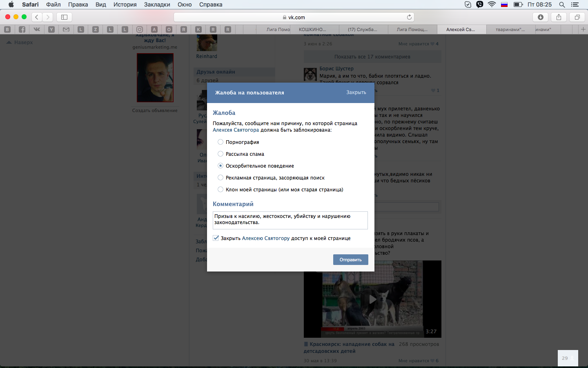Screen dimensions: 588x368
Task: Click into the Комментарий text field
Action: pyautogui.click(x=290, y=220)
